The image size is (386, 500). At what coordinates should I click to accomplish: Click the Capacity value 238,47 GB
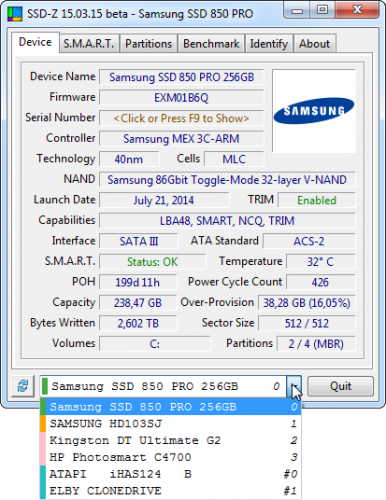tap(138, 303)
